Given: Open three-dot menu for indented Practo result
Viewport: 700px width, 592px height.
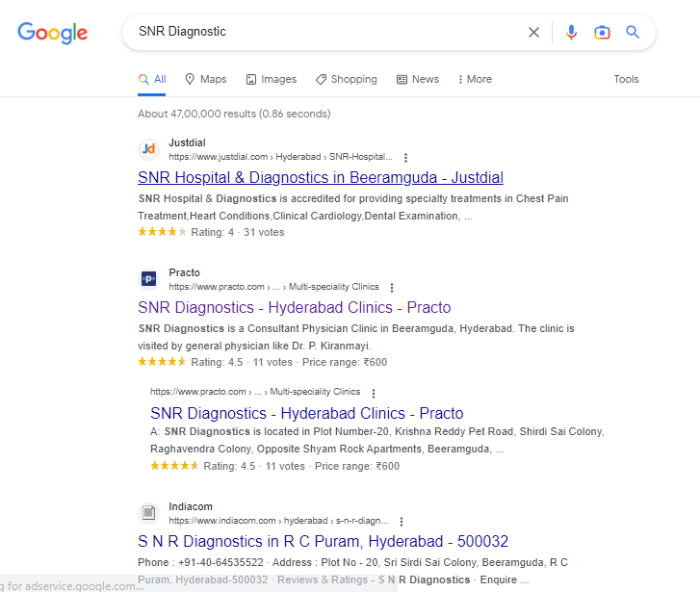Looking at the screenshot, I should pyautogui.click(x=374, y=393).
